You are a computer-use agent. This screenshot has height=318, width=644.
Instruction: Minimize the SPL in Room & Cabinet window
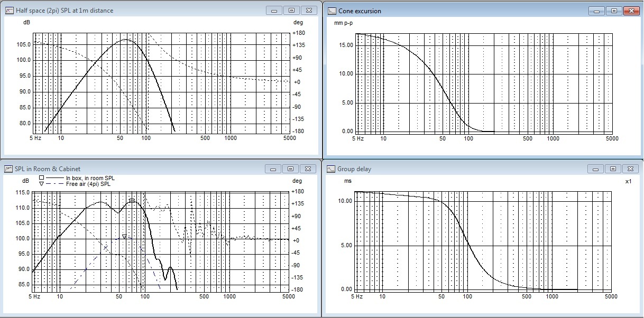coord(273,169)
